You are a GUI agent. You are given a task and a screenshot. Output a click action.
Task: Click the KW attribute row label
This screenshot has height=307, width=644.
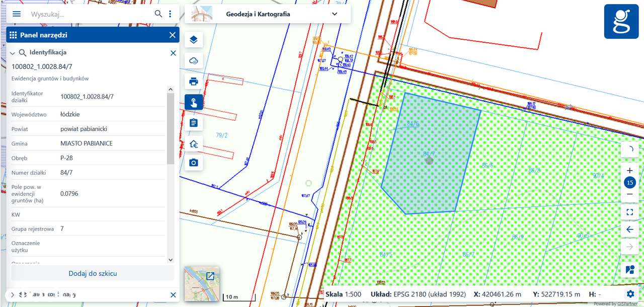(x=16, y=215)
